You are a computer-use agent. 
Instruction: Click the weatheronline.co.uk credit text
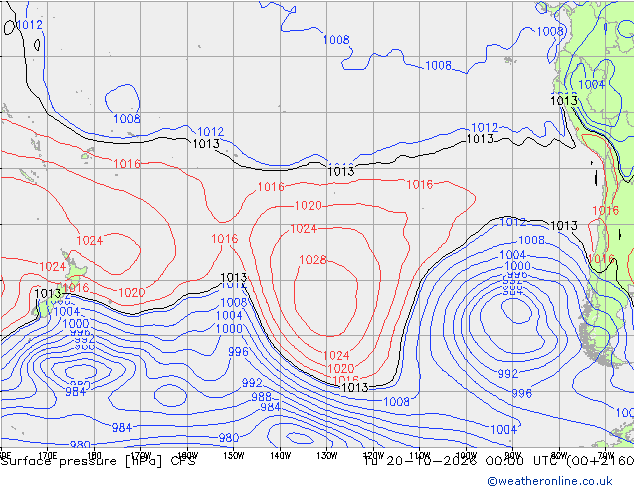click(550, 481)
